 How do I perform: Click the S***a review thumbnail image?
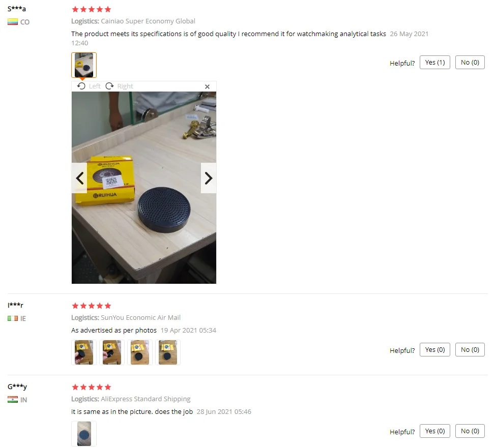pyautogui.click(x=83, y=65)
